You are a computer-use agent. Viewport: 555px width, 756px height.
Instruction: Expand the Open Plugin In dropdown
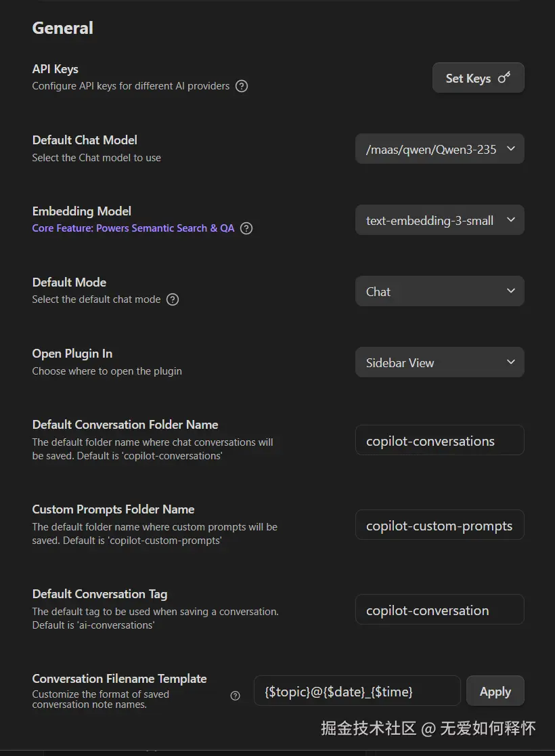tap(439, 362)
